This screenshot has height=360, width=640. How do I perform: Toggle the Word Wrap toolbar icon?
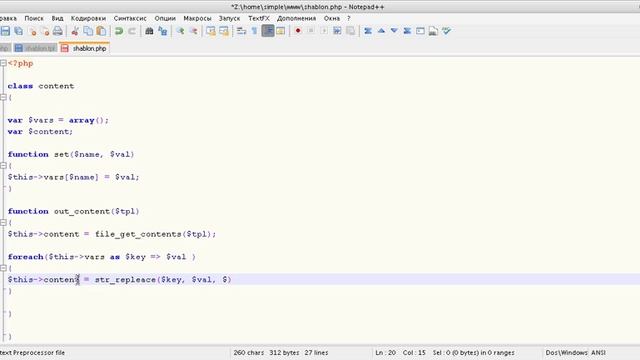tap(241, 31)
